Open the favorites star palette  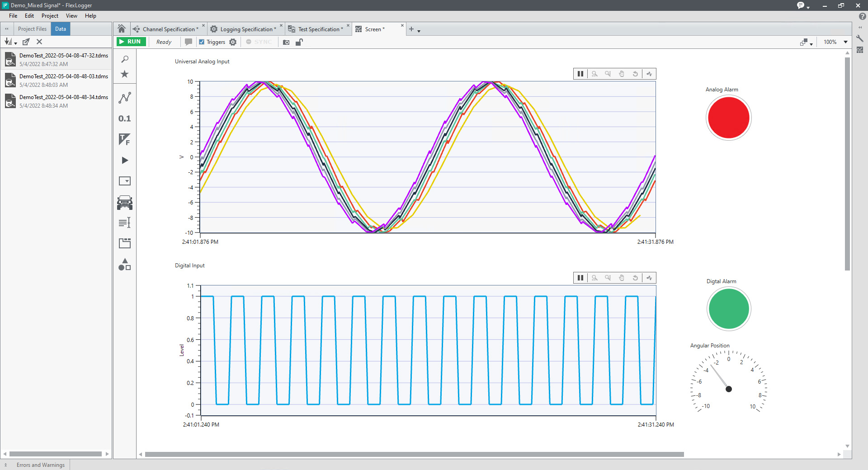pyautogui.click(x=124, y=74)
